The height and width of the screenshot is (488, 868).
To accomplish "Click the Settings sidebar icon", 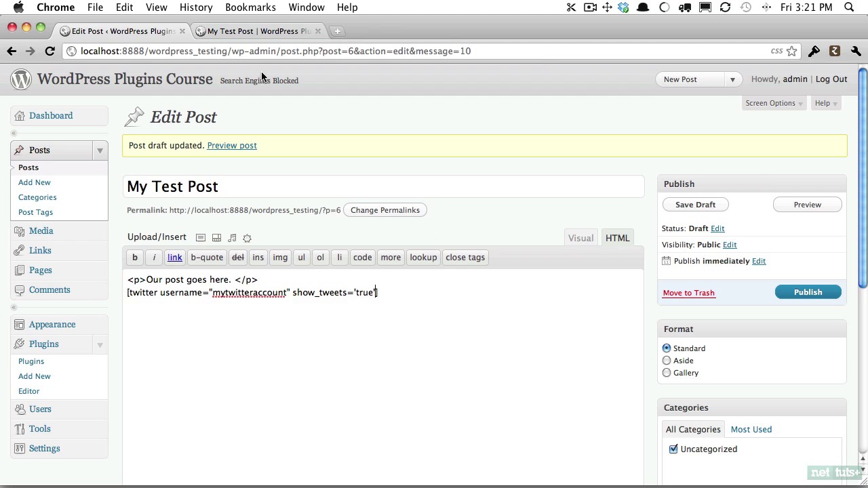I will [19, 449].
